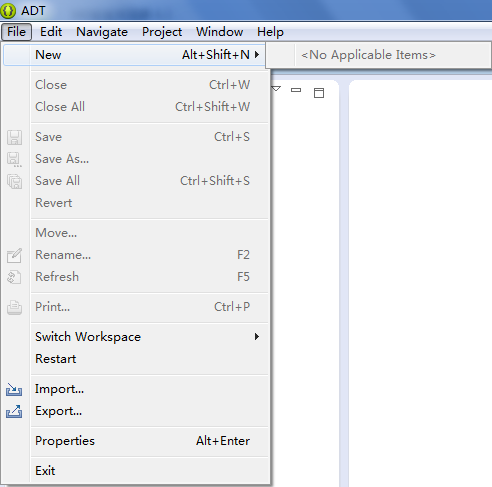Select Switch Workspace menu entry
The height and width of the screenshot is (487, 492).
point(136,337)
